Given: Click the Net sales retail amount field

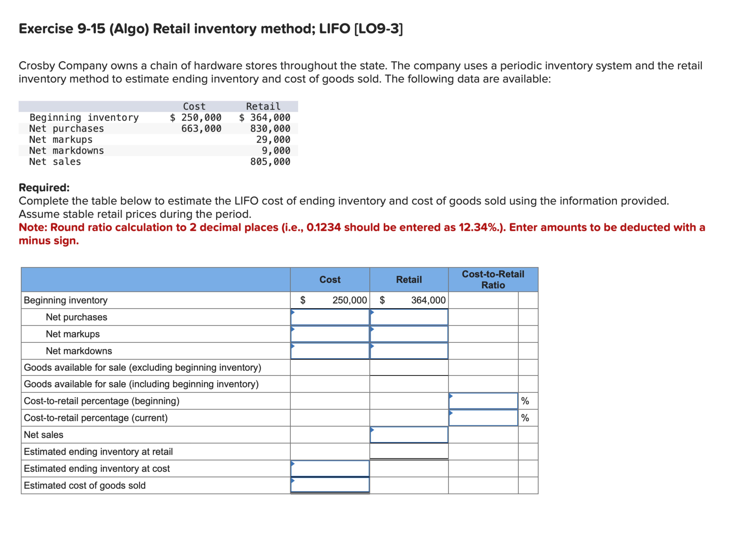Looking at the screenshot, I should 409,435.
